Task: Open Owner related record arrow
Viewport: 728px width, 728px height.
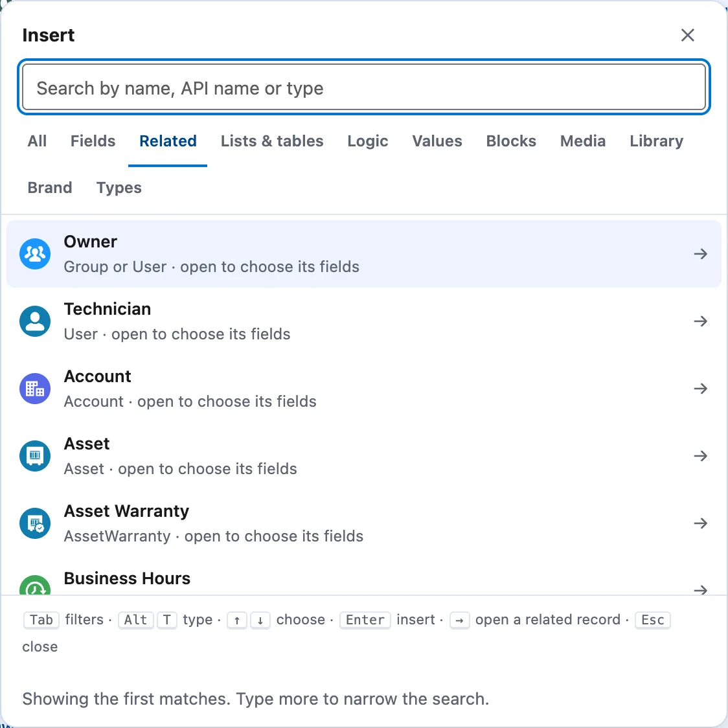Action: coord(701,254)
